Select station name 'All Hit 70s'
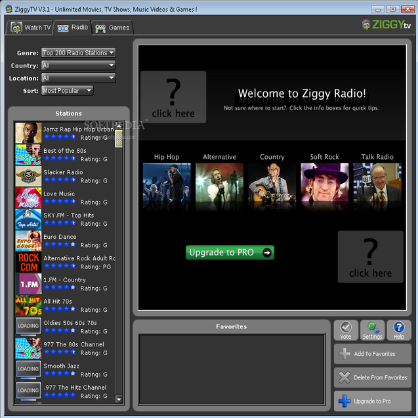This screenshot has width=418, height=418. tap(58, 301)
